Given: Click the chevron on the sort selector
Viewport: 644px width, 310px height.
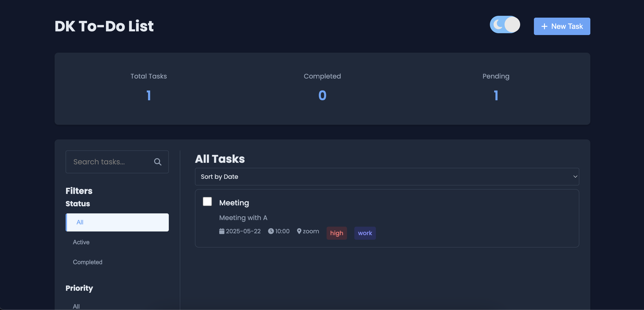Looking at the screenshot, I should [575, 177].
